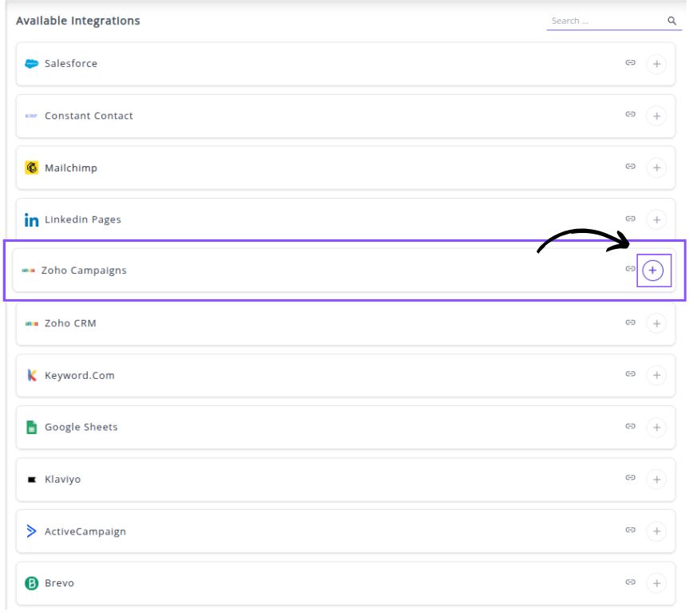Add the Brevo integration with plus icon

656,583
